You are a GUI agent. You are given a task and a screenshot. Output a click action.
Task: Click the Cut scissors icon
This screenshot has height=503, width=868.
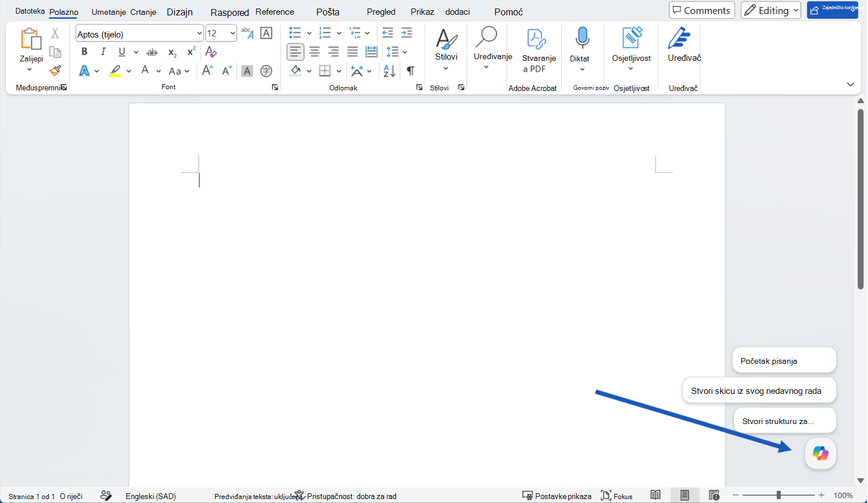55,34
